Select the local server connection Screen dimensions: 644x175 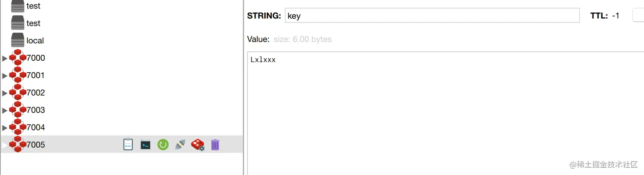pos(35,41)
